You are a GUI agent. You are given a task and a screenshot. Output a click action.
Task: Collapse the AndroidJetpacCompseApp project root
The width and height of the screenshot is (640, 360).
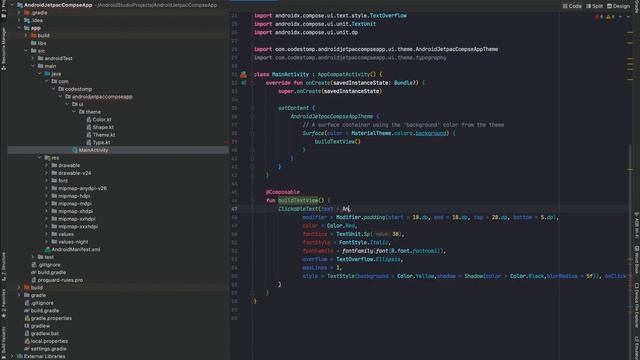[x=12, y=5]
